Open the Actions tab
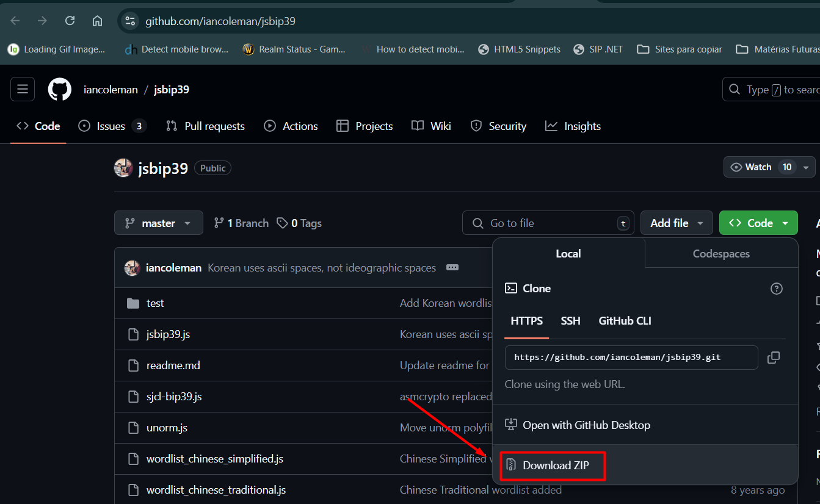 click(x=291, y=126)
